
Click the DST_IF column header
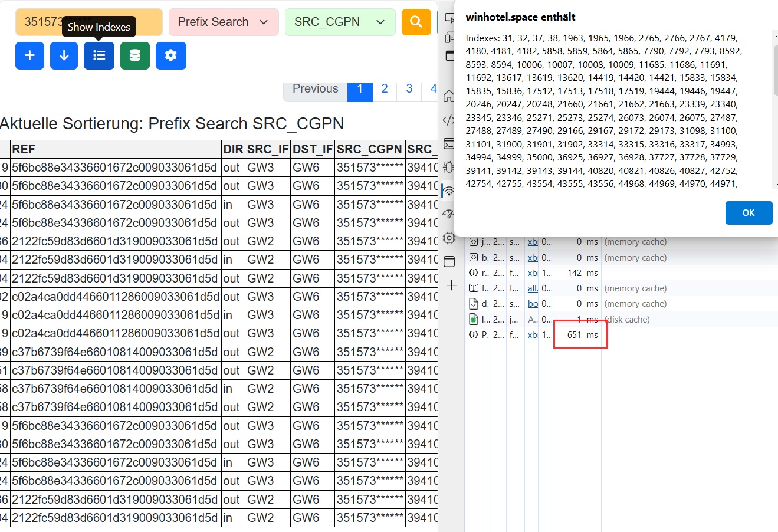tap(313, 149)
